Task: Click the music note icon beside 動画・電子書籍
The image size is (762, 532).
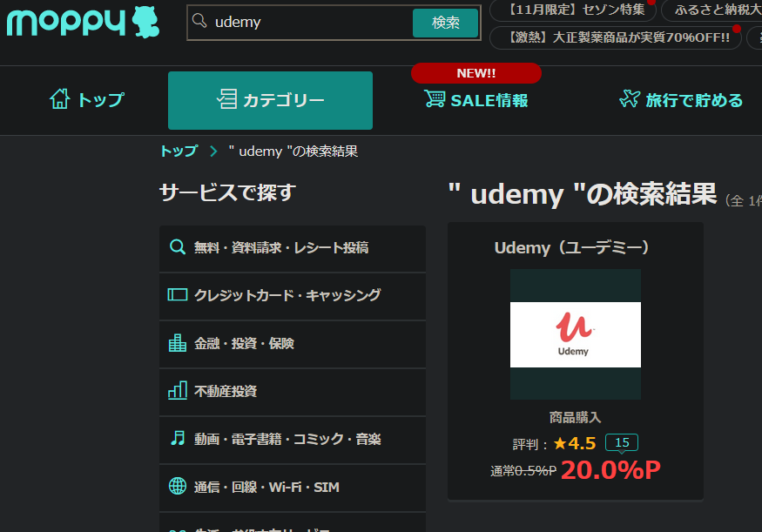Action: pos(178,438)
